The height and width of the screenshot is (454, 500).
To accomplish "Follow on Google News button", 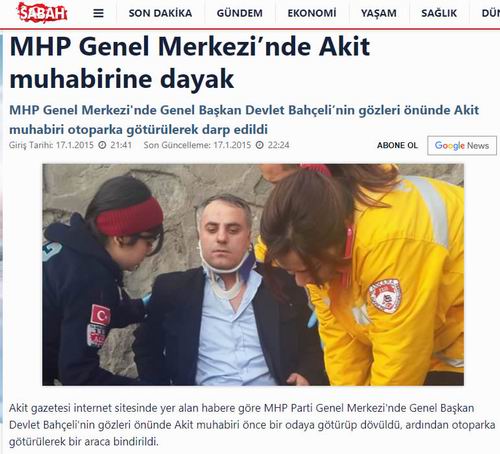I will pyautogui.click(x=462, y=145).
